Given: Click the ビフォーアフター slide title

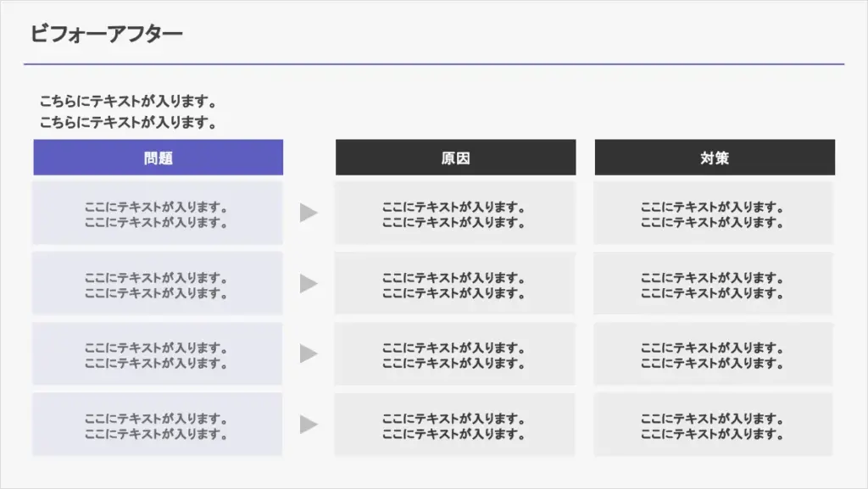Looking at the screenshot, I should (x=106, y=34).
